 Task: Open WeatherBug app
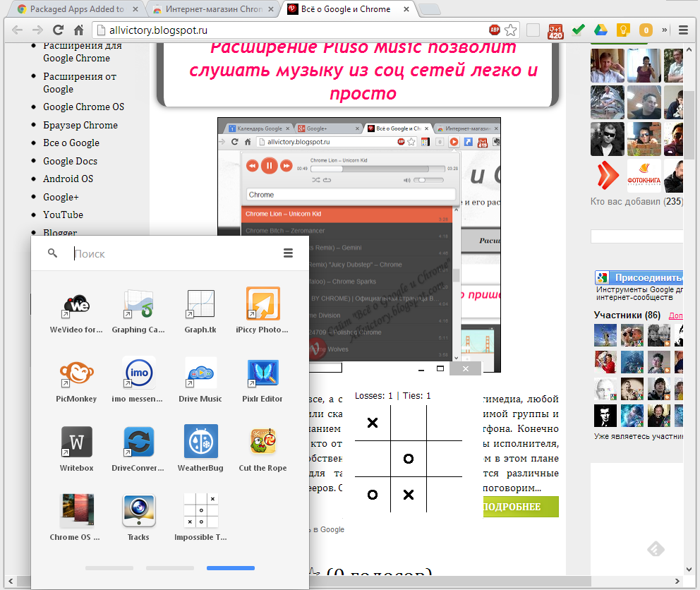click(200, 442)
